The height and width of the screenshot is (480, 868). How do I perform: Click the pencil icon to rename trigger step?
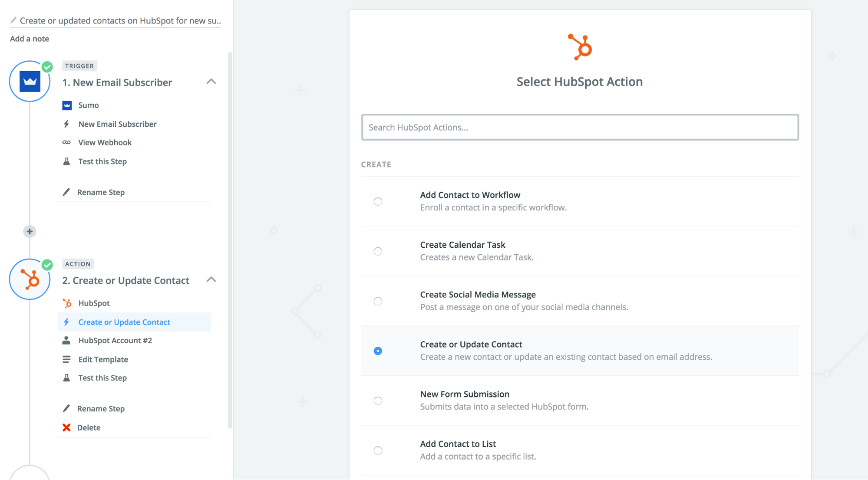pos(66,191)
